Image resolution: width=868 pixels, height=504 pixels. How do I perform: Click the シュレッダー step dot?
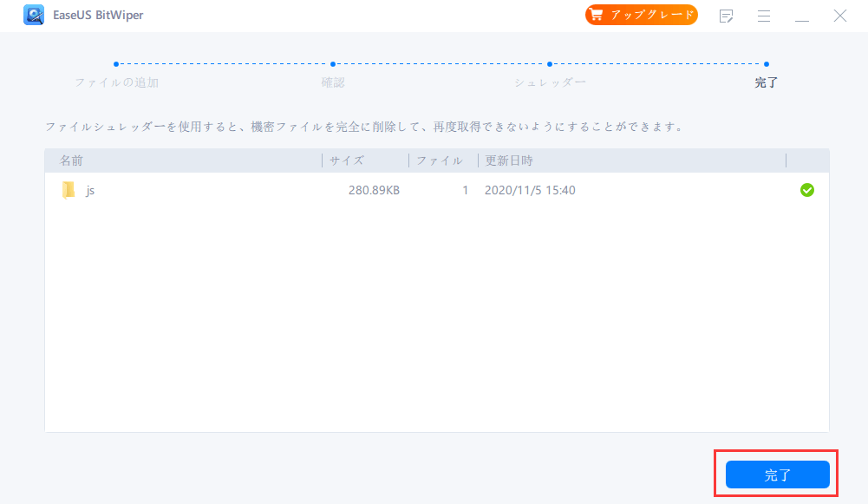click(x=550, y=63)
